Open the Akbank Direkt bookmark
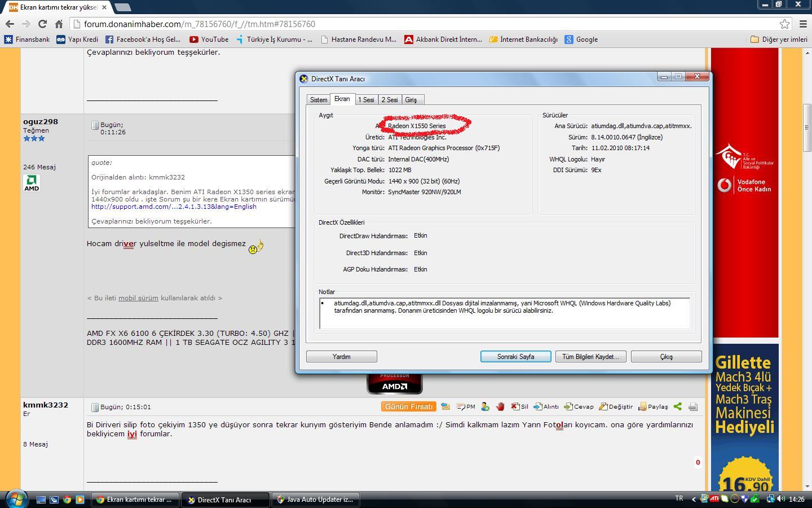Image resolution: width=812 pixels, height=508 pixels. (443, 40)
